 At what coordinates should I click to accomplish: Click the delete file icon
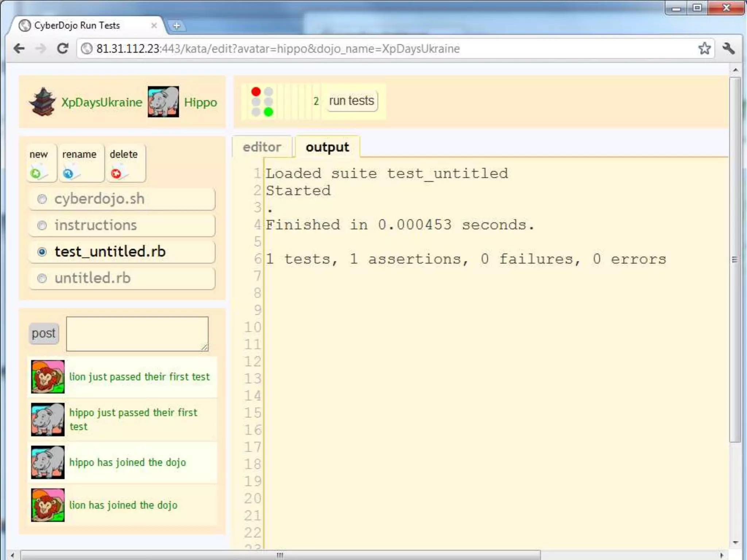(117, 173)
